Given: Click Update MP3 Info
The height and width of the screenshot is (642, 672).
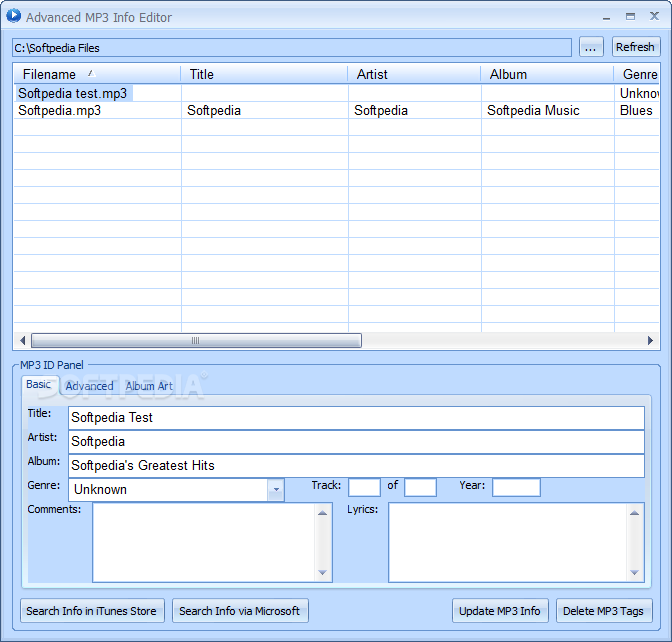Looking at the screenshot, I should click(x=500, y=611).
